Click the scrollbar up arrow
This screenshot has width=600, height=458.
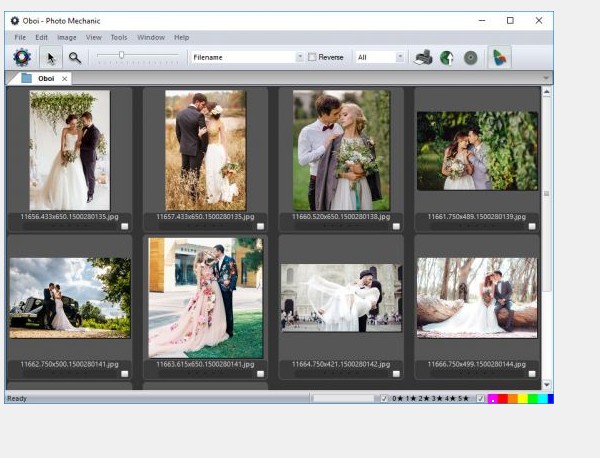[x=546, y=92]
